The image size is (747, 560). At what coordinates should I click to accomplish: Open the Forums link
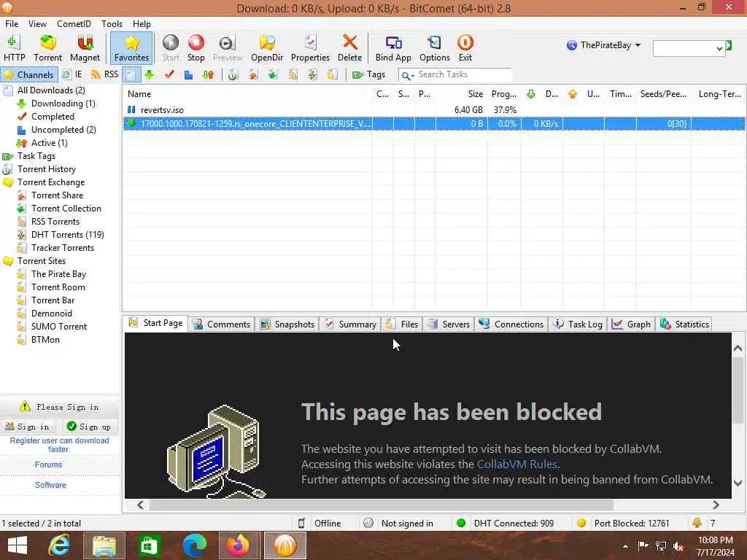coord(48,464)
